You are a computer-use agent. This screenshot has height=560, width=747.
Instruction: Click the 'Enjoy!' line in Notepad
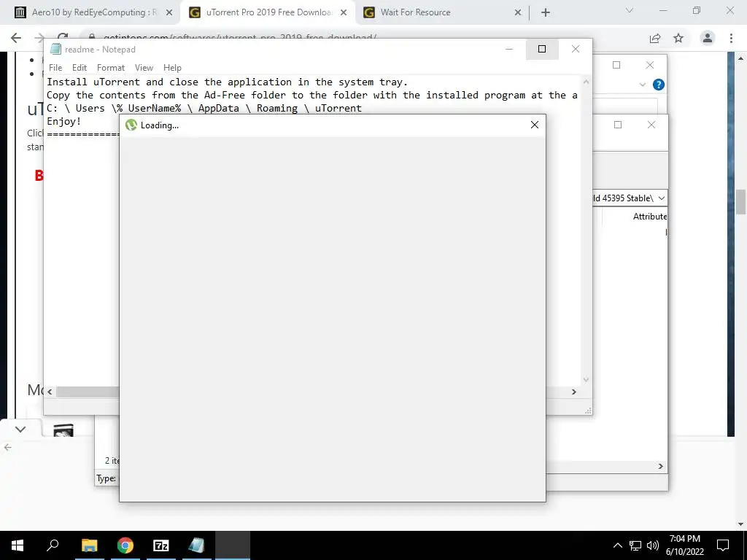[x=64, y=122]
